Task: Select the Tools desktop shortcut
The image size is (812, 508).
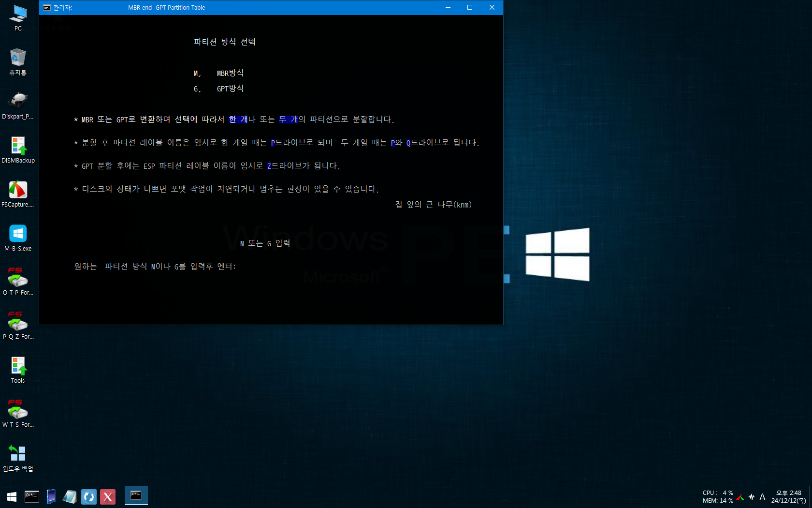Action: 18,370
